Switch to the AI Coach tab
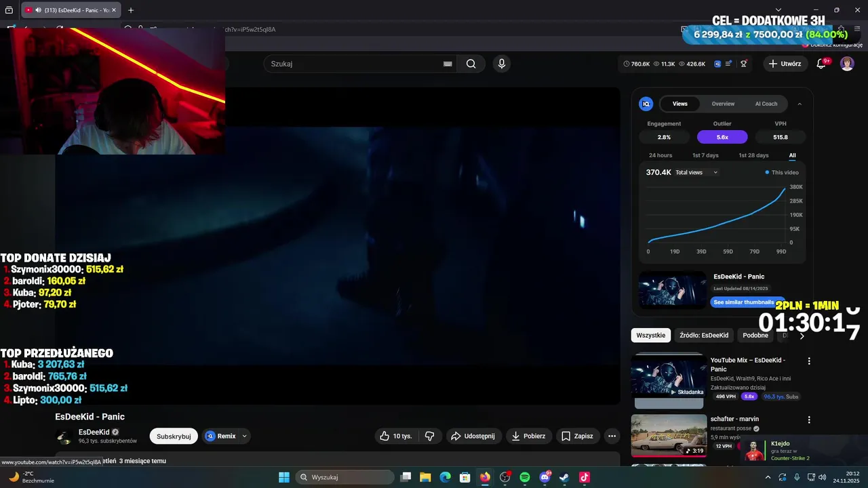868x488 pixels. point(766,104)
